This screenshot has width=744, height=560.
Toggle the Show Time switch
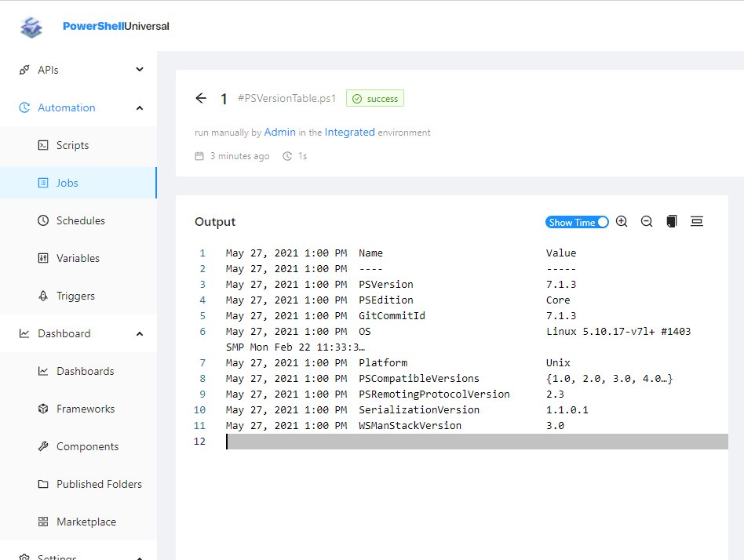coord(577,223)
